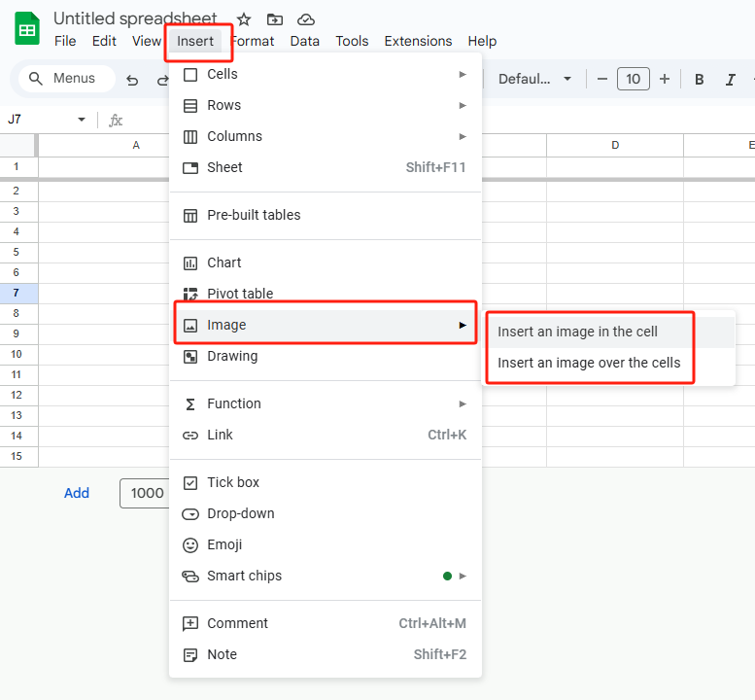This screenshot has height=700, width=755.
Task: Click the undo arrow in toolbar
Action: [132, 80]
